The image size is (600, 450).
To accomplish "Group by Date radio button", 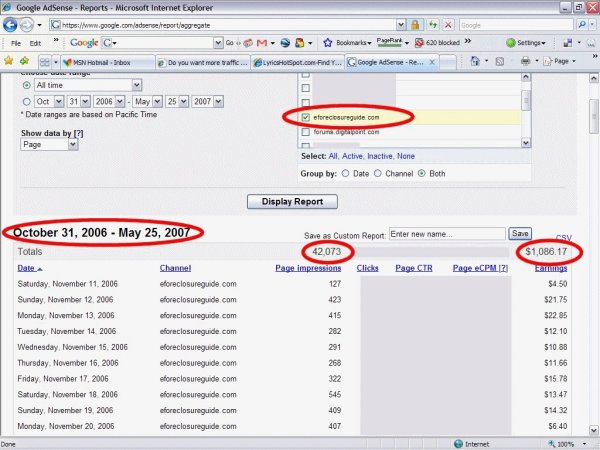I will click(x=345, y=173).
